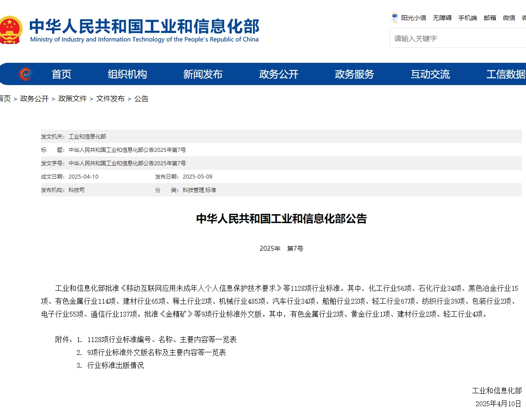Click the spiral site icon beside 首页

pyautogui.click(x=25, y=74)
